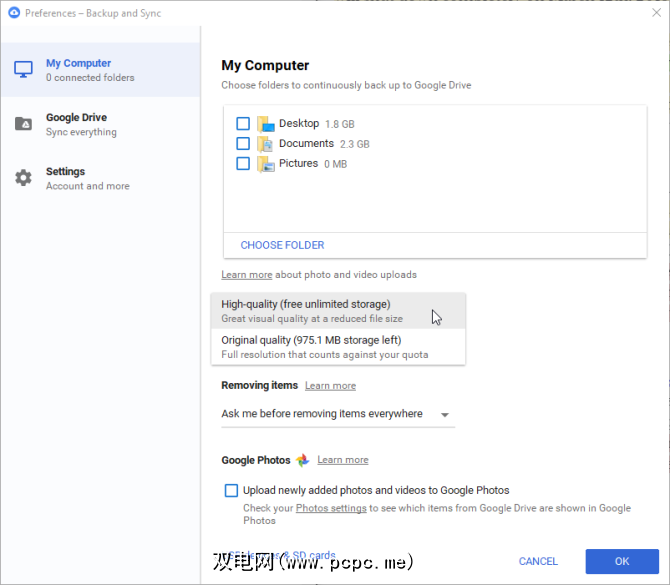Click the My Computer monitor icon
The width and height of the screenshot is (670, 585).
(x=23, y=69)
